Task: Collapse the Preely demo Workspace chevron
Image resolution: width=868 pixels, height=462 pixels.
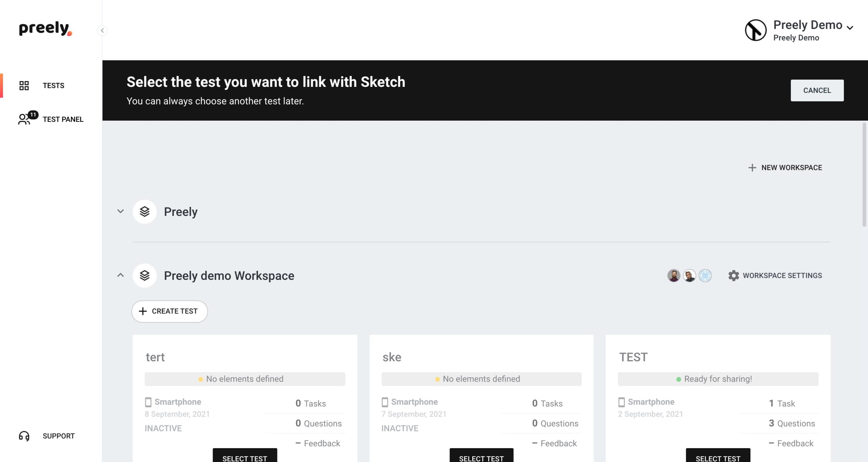Action: pos(120,275)
